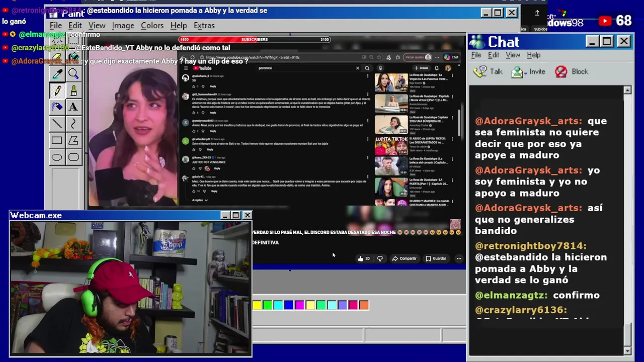Open the File menu in Chat window
644x362 pixels.
476,55
